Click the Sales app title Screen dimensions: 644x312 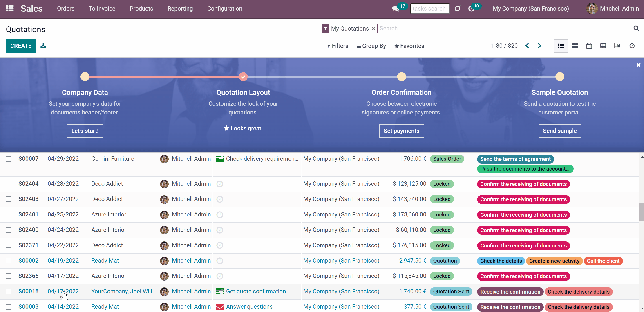(32, 9)
